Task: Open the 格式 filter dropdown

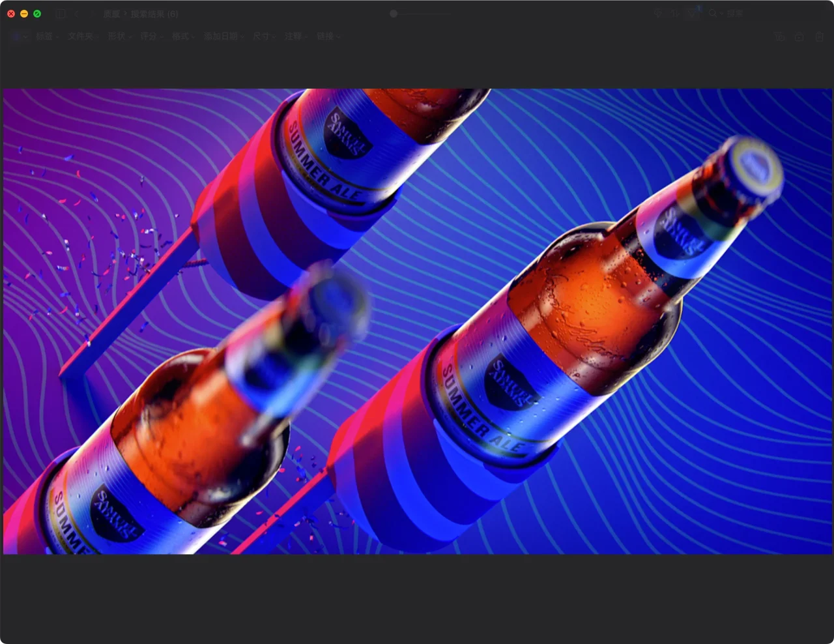Action: pyautogui.click(x=183, y=37)
